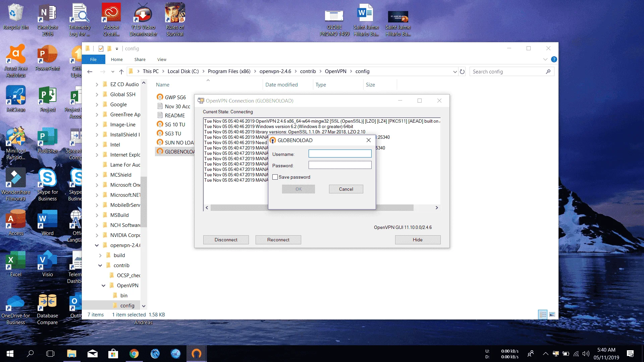The image size is (644, 362).
Task: Open JetClean desktop shortcut
Action: (x=15, y=99)
